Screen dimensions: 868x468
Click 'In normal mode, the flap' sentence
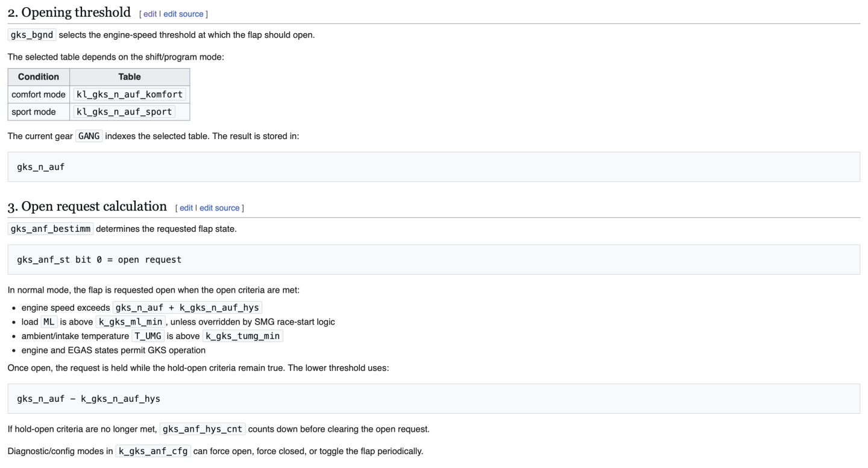tap(153, 290)
